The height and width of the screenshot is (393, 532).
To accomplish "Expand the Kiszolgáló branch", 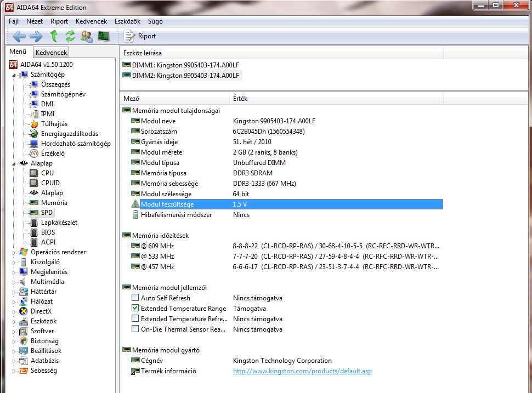I will pyautogui.click(x=14, y=263).
